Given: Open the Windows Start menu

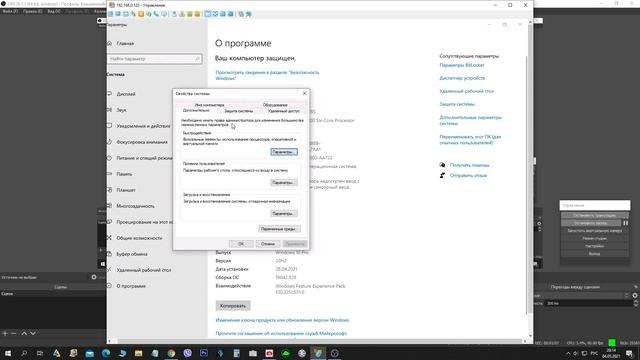Looking at the screenshot, I should pos(8,353).
